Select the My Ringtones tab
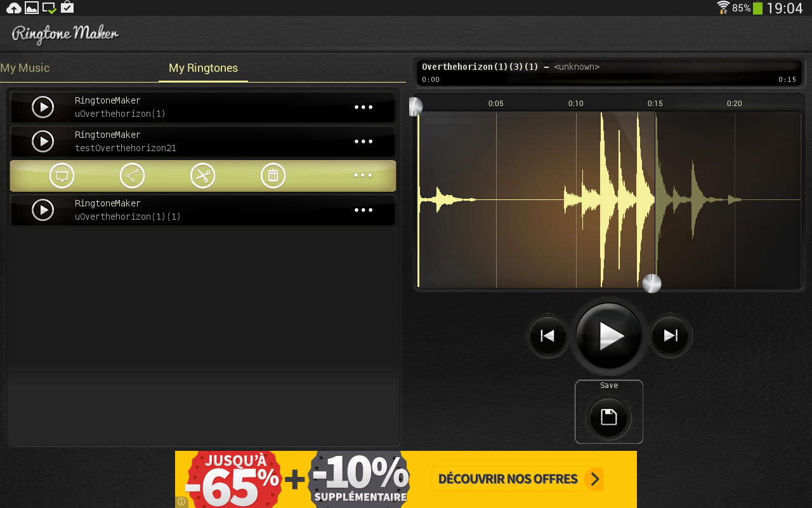This screenshot has width=812, height=508. point(203,67)
